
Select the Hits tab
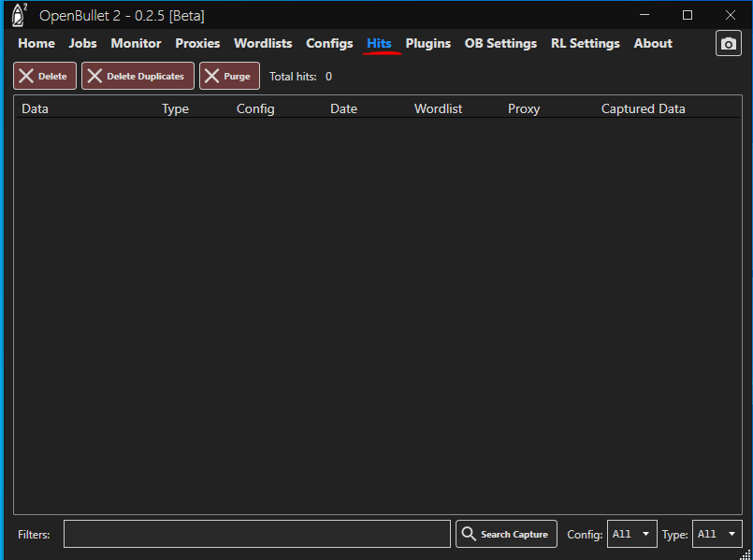[379, 43]
